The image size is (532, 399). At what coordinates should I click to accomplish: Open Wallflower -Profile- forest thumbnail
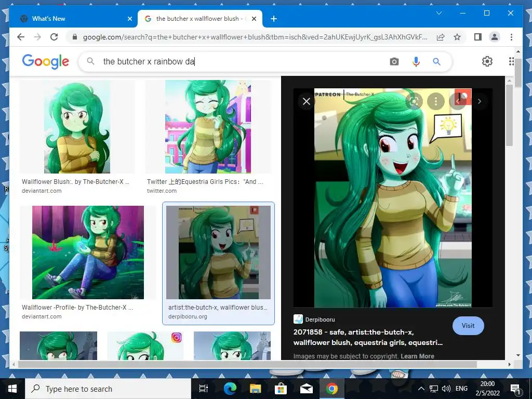click(88, 252)
